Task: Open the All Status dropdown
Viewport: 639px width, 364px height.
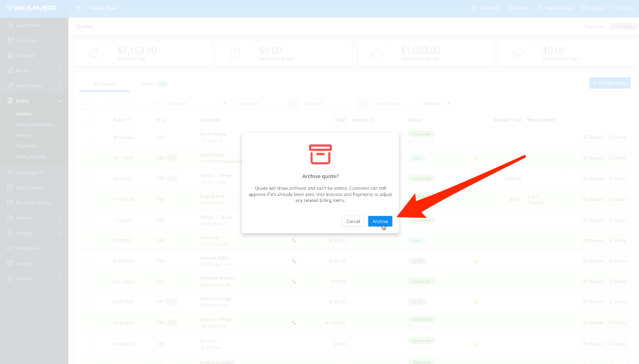Action: pos(197,104)
